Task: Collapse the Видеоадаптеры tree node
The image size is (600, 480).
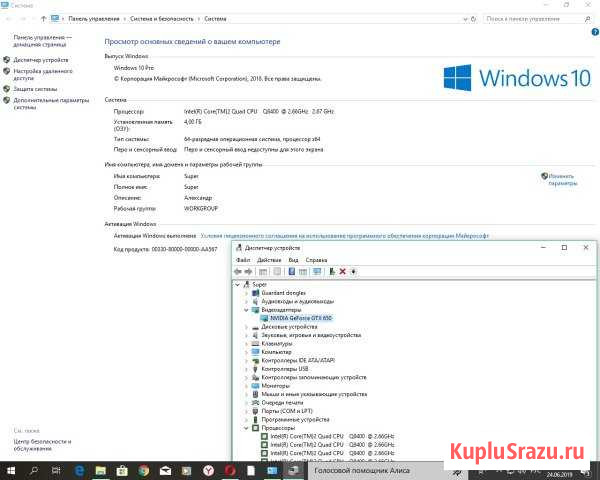Action: 246,309
